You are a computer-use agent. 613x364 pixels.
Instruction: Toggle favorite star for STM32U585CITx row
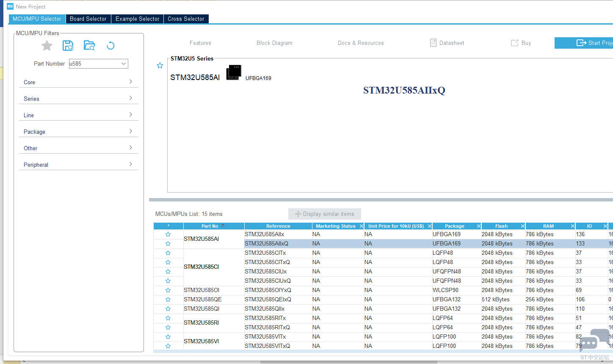[x=168, y=253]
